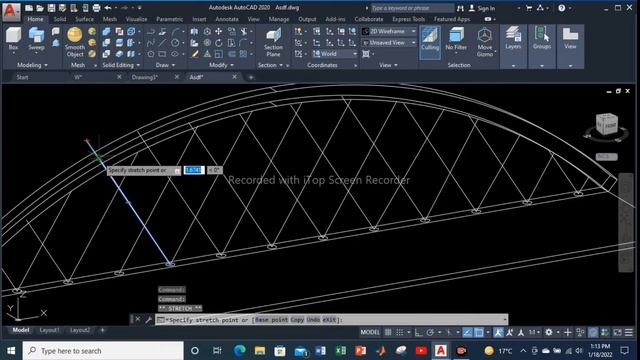Click the keyword search input field

pos(412,8)
